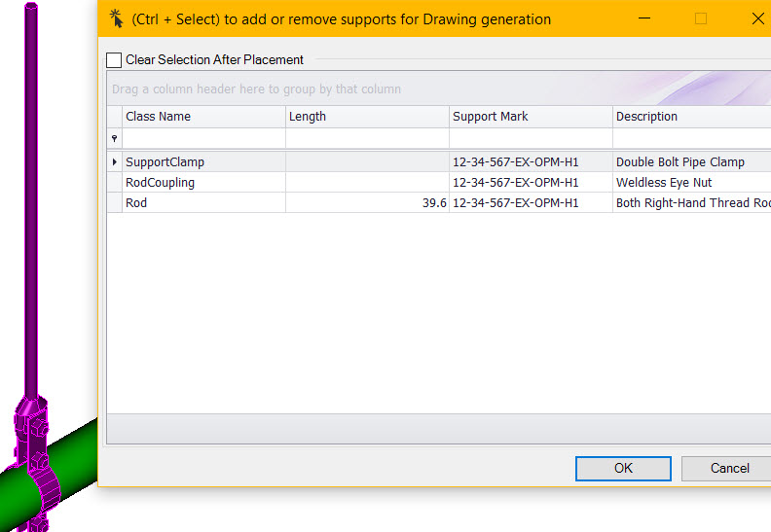Enable Clear Selection After Placement checkbox
The height and width of the screenshot is (532, 771).
click(x=114, y=60)
